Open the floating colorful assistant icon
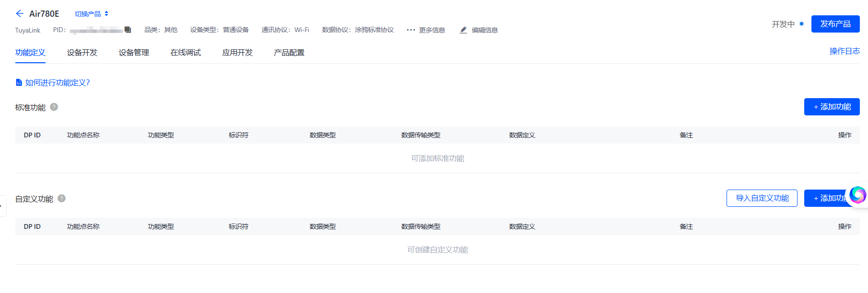Viewport: 868px width, 293px height. (857, 195)
